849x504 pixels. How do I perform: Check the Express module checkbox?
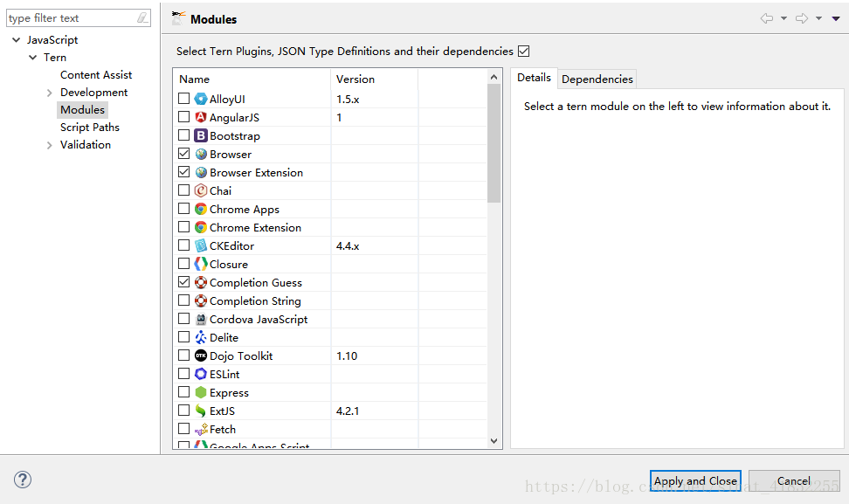click(184, 392)
